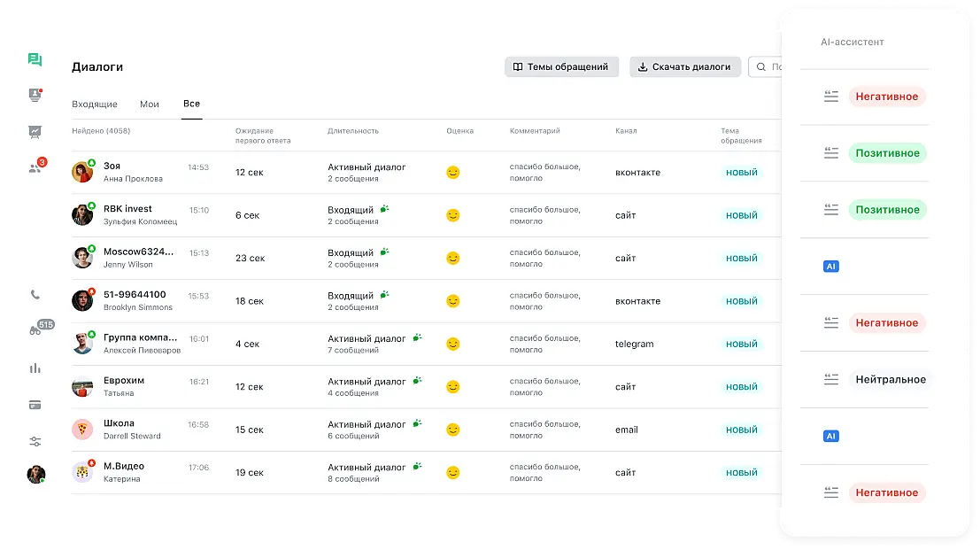980x550 pixels.
Task: Open the sliders settings icon in sidebar
Action: (x=35, y=441)
